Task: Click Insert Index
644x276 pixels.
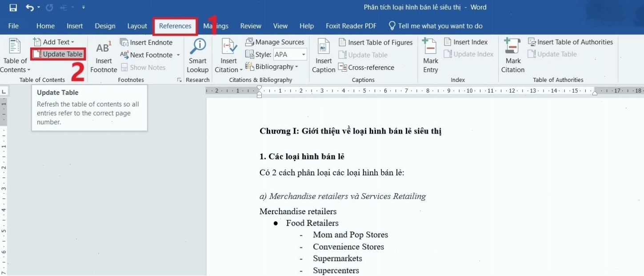Action: pyautogui.click(x=466, y=42)
